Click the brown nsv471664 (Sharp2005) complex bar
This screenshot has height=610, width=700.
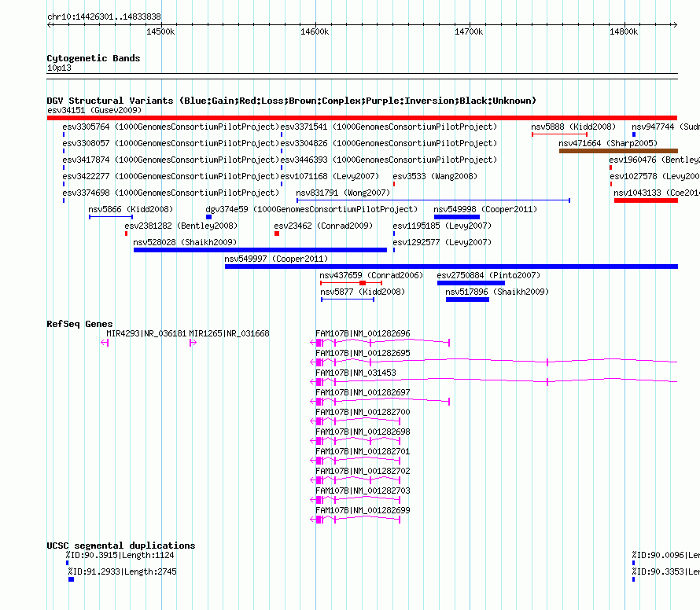618,151
